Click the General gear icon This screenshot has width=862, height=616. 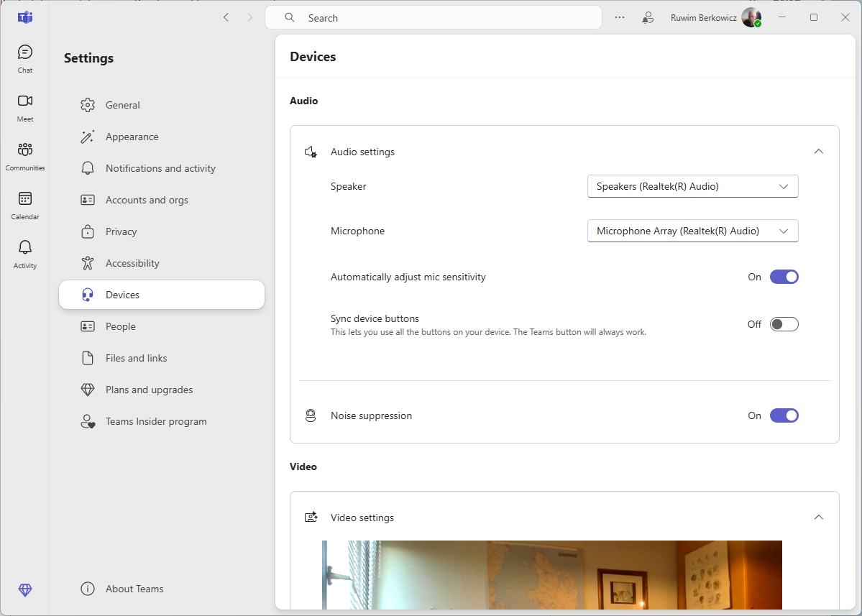tap(88, 105)
